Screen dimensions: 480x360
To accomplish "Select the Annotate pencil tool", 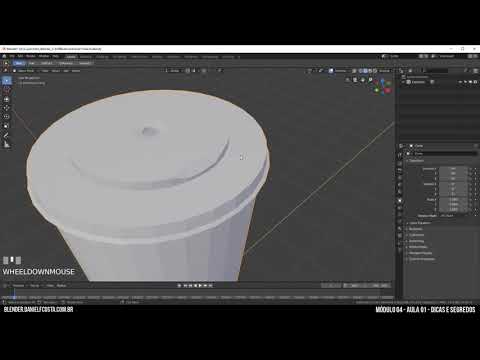I will (7, 135).
